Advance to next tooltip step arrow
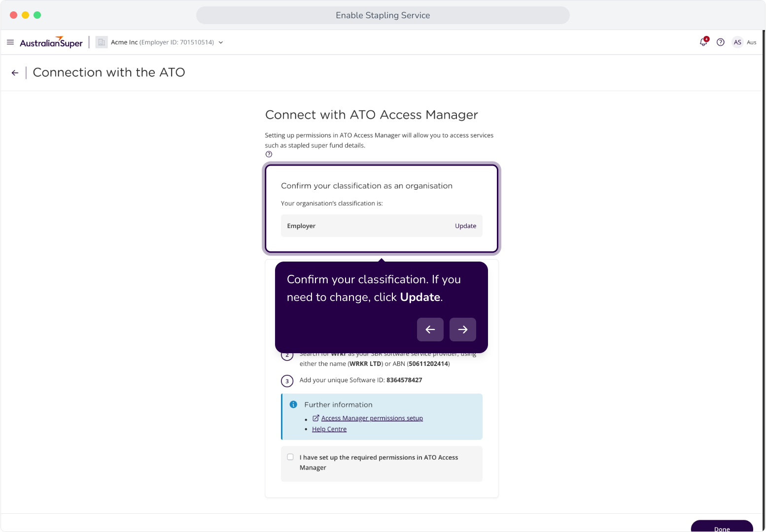 (x=463, y=330)
